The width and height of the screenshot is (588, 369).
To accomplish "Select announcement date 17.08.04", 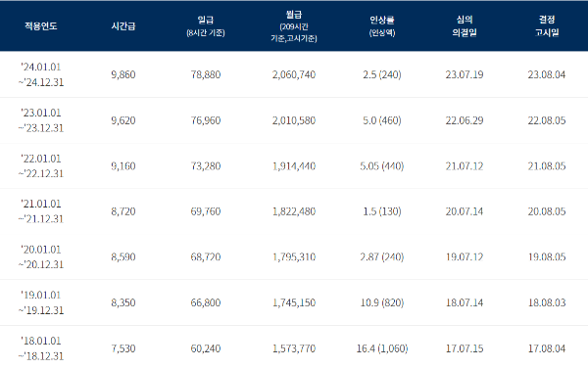I will point(547,348).
